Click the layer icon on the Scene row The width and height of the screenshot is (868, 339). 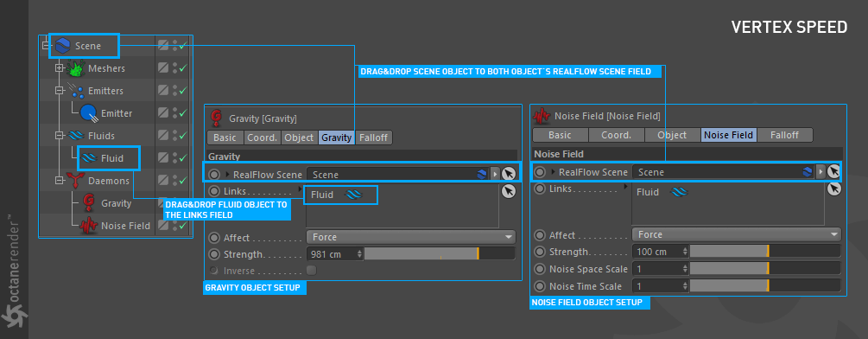[162, 46]
